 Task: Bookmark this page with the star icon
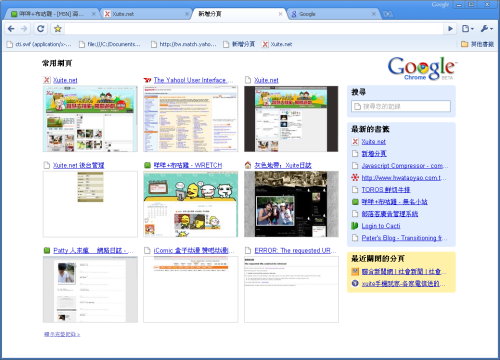point(58,29)
